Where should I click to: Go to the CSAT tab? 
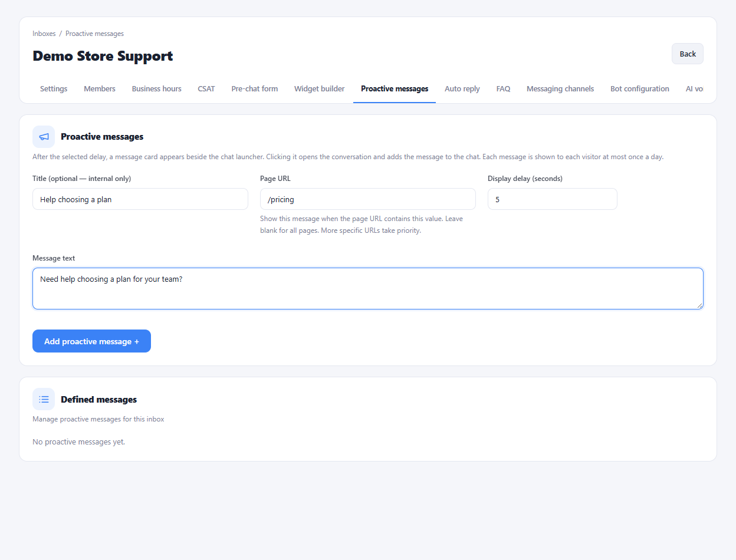206,89
